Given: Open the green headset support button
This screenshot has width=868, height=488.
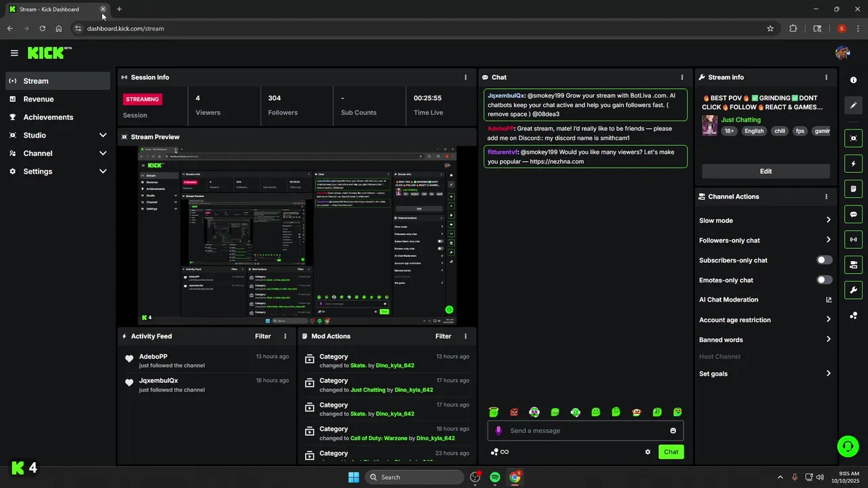Looking at the screenshot, I should tap(848, 446).
